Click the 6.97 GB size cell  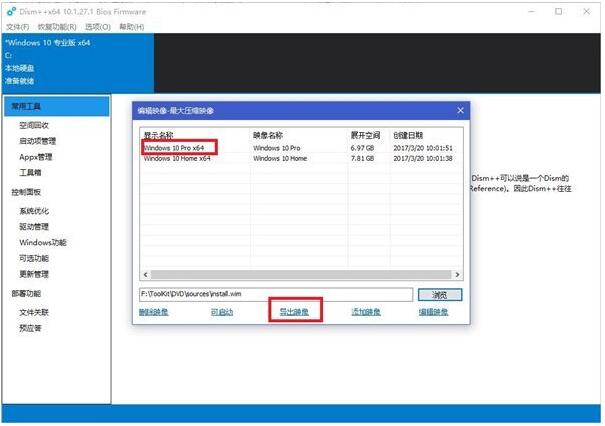362,148
